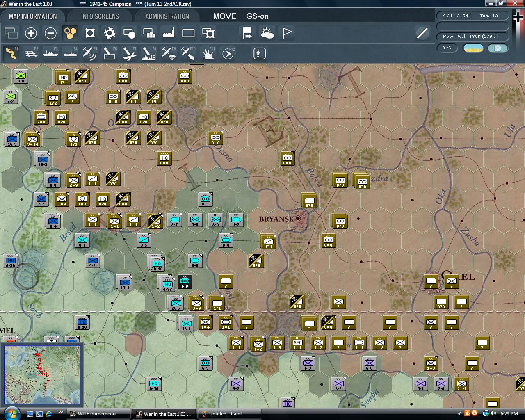
Task: Toggle the factory overlay icon
Action: pyautogui.click(x=169, y=33)
